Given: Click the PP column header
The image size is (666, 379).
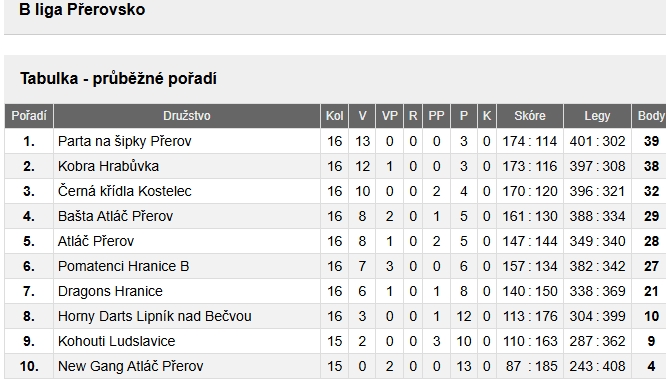Looking at the screenshot, I should pos(436,116).
